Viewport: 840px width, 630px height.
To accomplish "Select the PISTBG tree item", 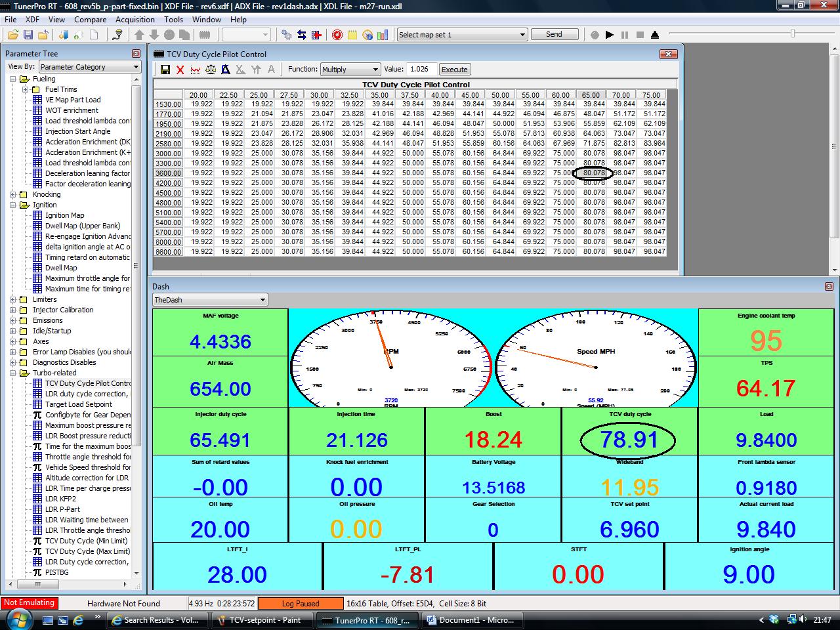I will coord(56,572).
